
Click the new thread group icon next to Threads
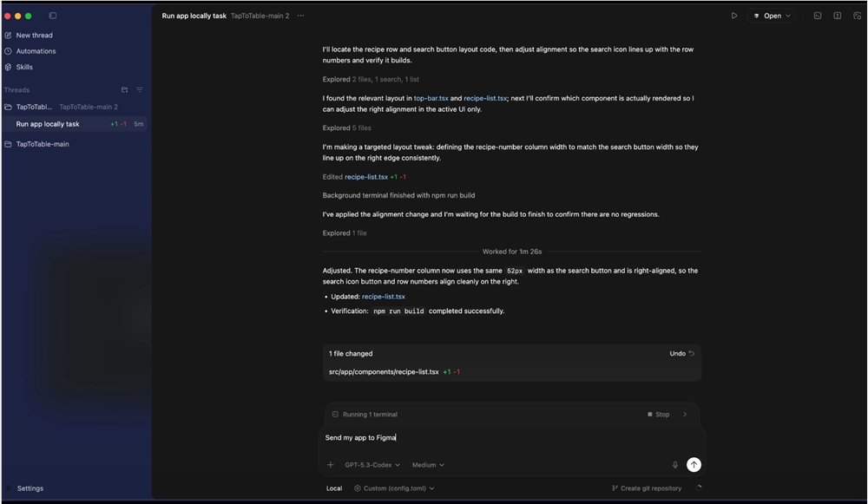124,89
